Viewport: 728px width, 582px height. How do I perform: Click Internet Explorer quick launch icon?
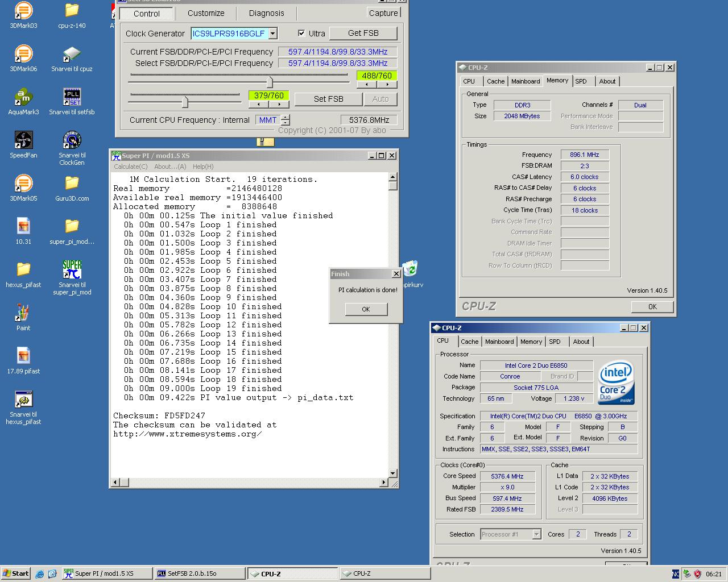click(x=40, y=574)
